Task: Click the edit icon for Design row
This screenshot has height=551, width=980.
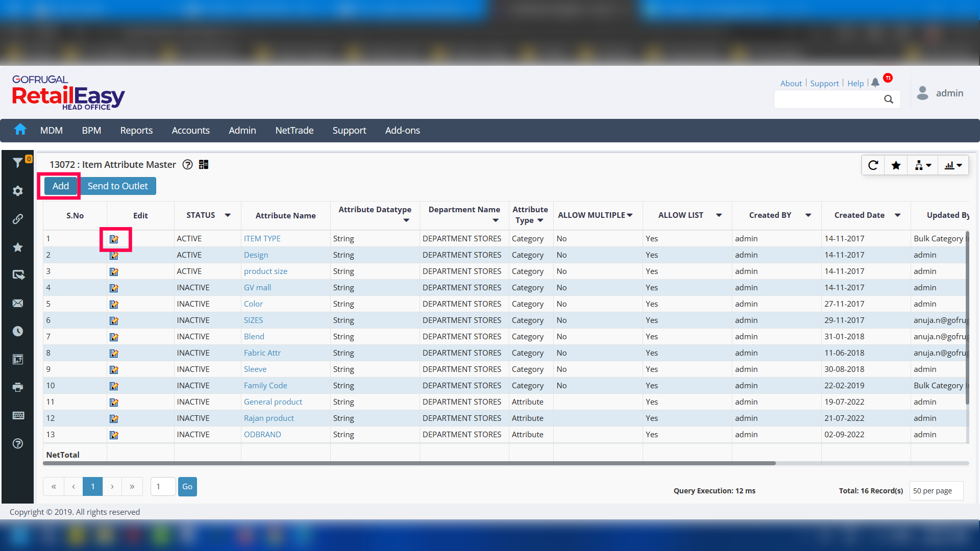Action: 114,256
